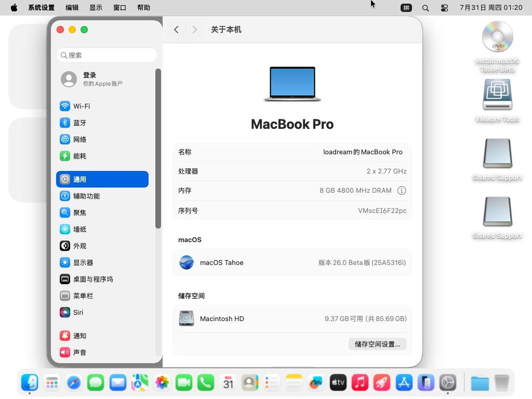532x399 pixels.
Task: Open Spotlight search in menu bar
Action: tap(425, 8)
